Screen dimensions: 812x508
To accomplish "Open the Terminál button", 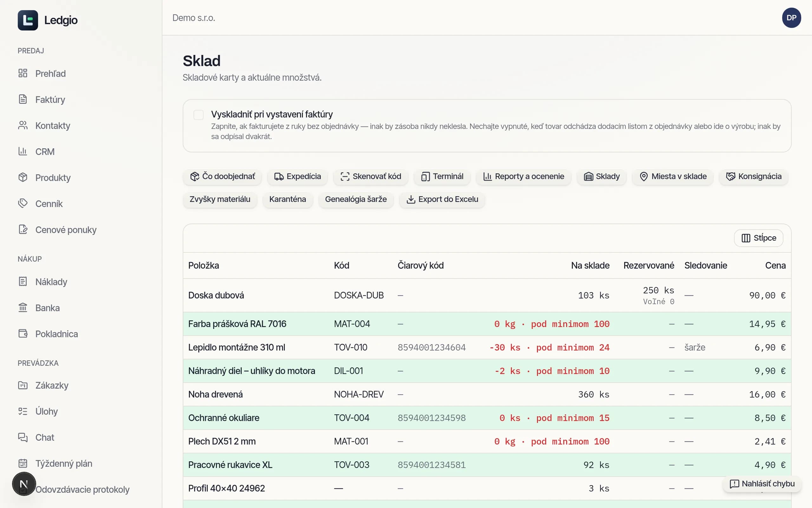I will [442, 177].
